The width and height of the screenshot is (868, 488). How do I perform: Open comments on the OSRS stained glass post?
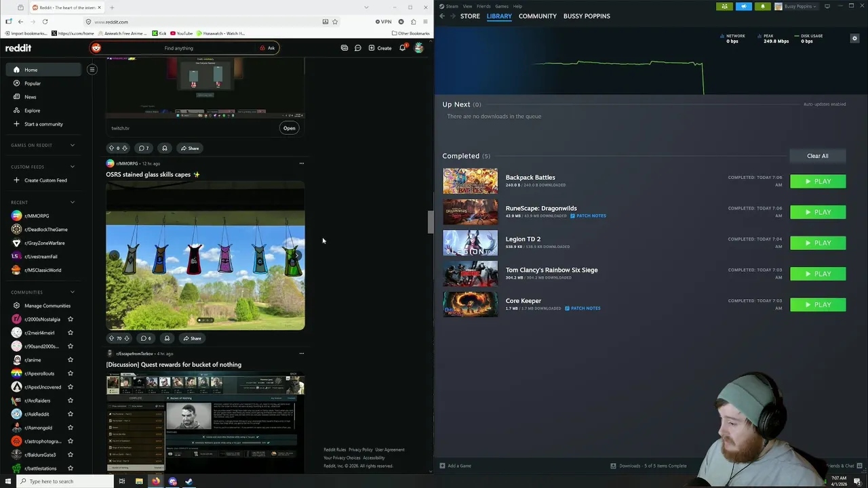(x=145, y=338)
